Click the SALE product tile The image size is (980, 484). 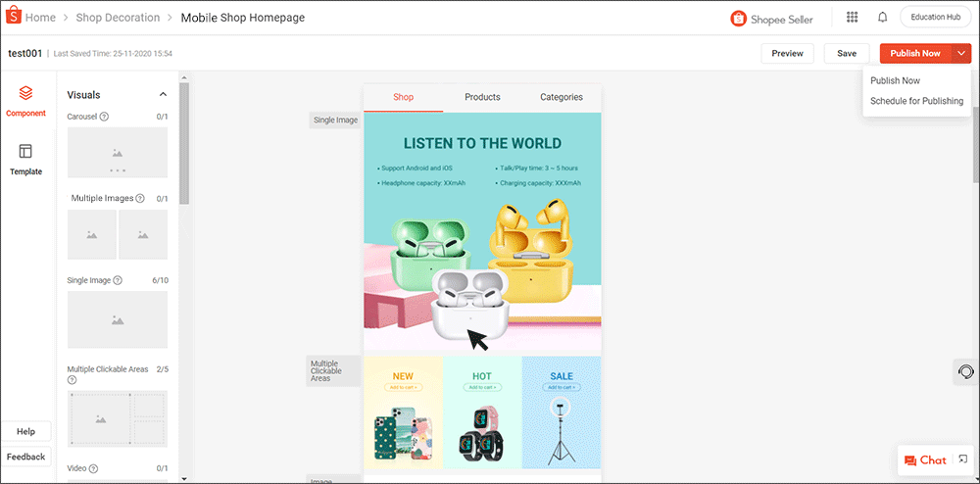(x=562, y=412)
